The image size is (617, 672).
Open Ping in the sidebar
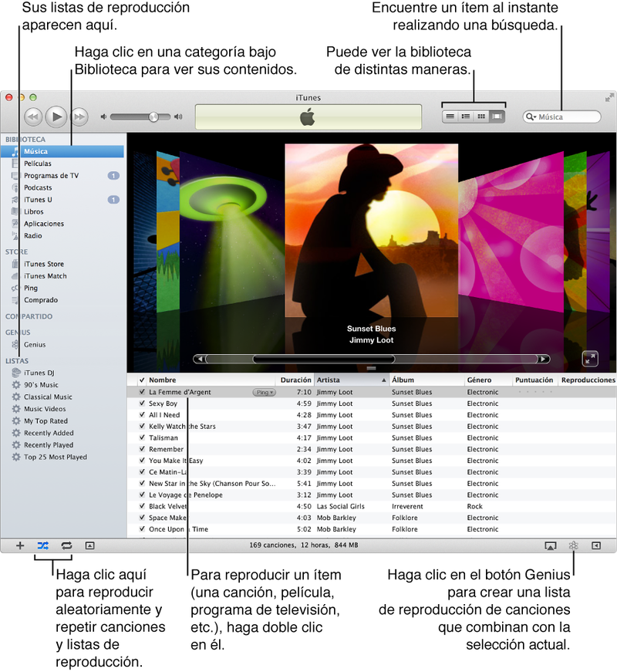point(30,288)
